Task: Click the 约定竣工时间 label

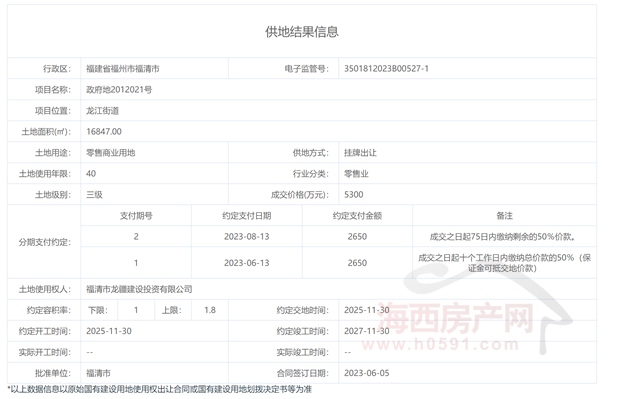Action: point(302,331)
